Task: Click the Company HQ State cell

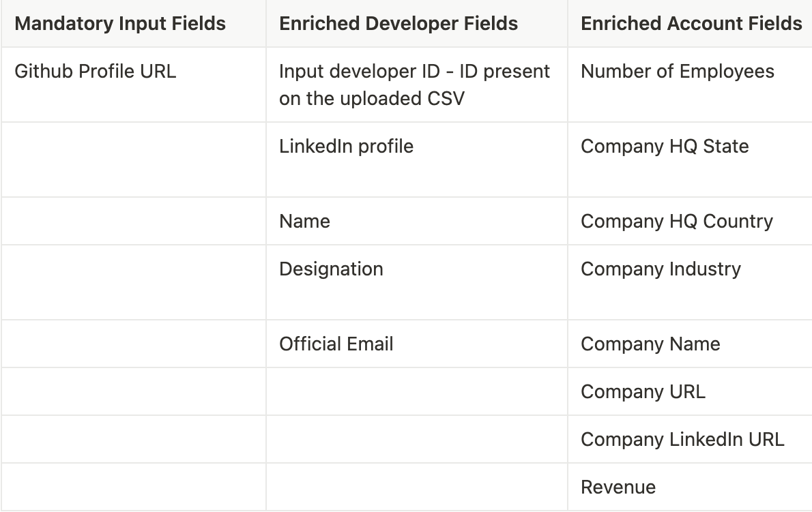Action: click(x=665, y=147)
